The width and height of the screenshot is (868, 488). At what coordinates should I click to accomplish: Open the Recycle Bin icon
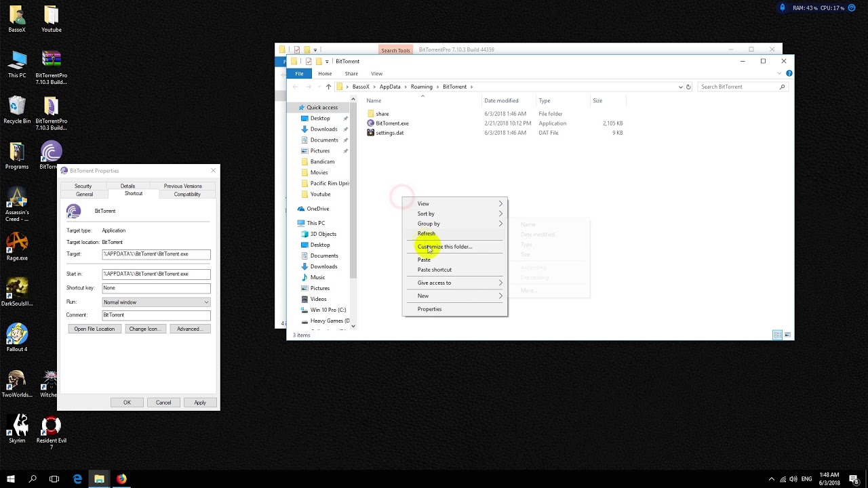(17, 110)
